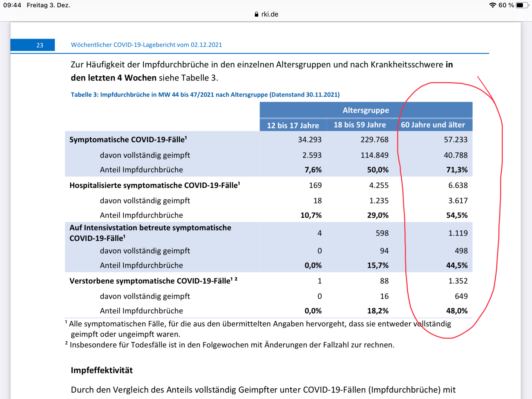Tap the Altersgruppe table header

(366, 110)
